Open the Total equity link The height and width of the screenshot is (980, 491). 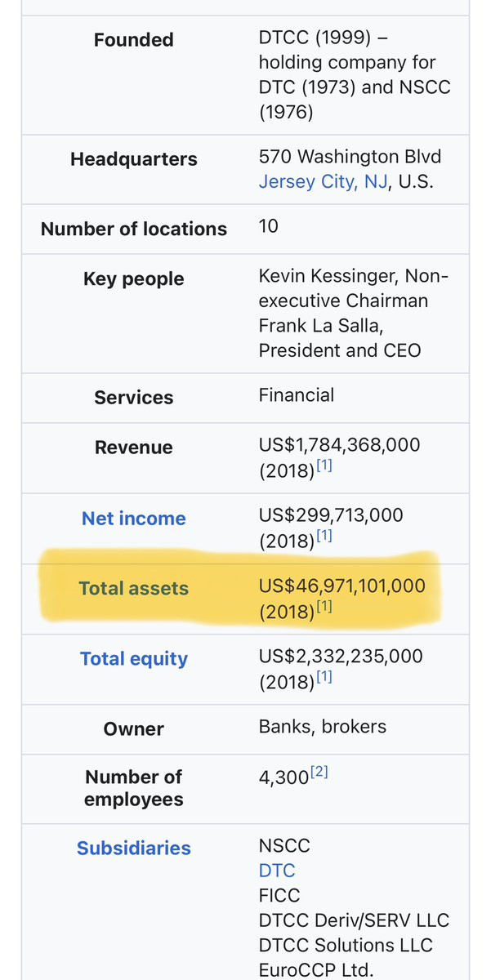133,659
